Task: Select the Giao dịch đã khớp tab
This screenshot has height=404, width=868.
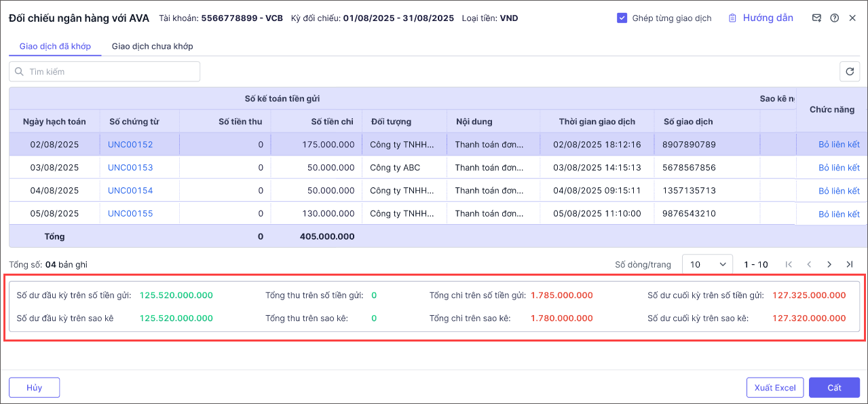Action: (x=55, y=46)
